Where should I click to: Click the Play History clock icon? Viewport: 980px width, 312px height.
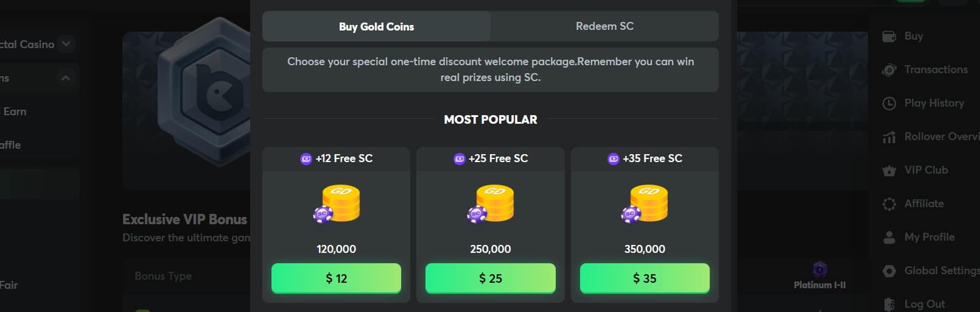[889, 103]
